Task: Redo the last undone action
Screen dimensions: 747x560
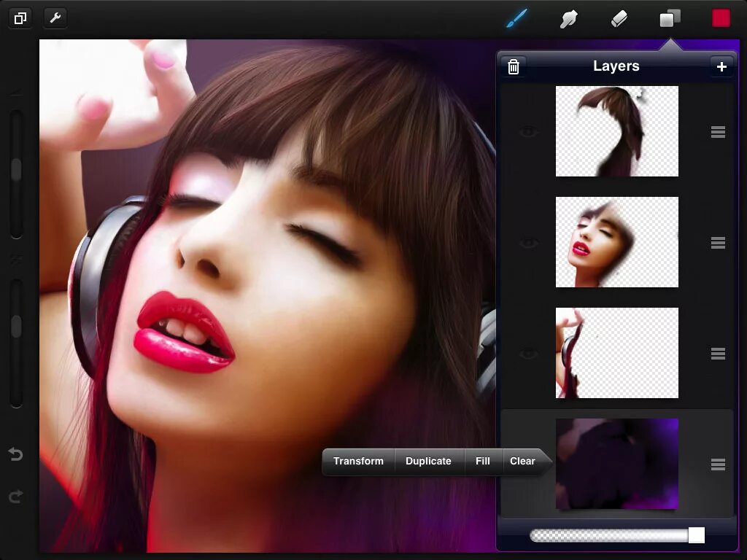Action: click(x=16, y=497)
